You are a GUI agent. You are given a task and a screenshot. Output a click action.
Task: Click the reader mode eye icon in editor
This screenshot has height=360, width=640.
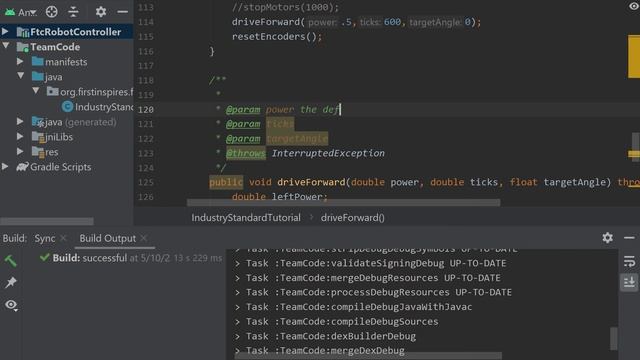633,7
